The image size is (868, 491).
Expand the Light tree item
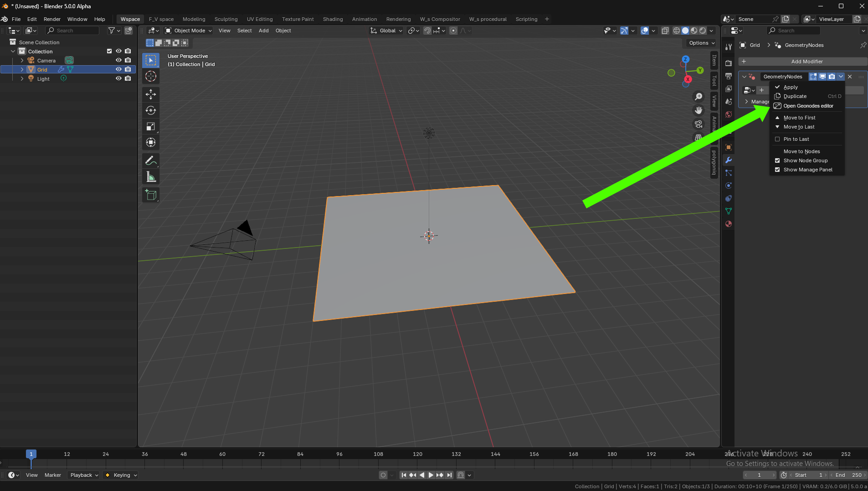tap(22, 78)
